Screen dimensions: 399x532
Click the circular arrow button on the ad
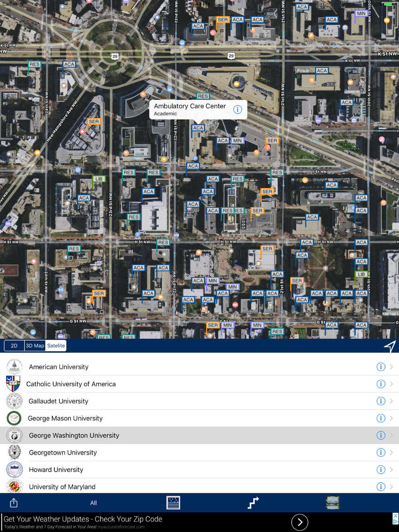300,522
